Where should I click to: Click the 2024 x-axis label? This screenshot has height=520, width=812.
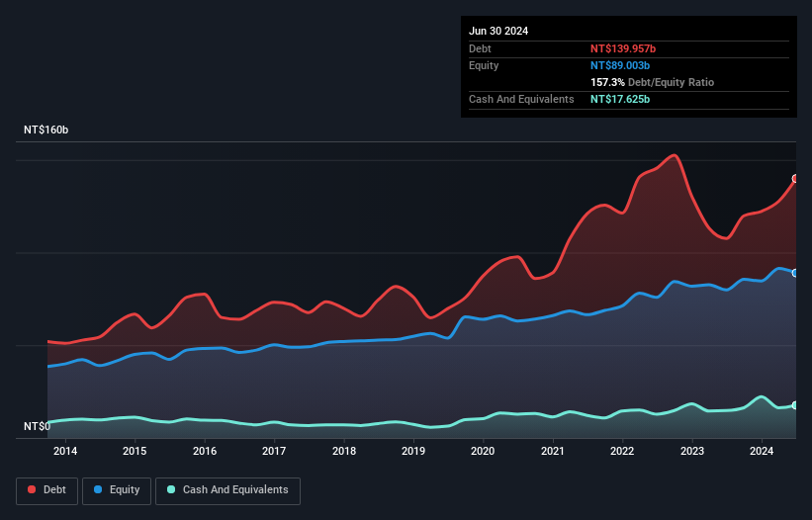762,451
